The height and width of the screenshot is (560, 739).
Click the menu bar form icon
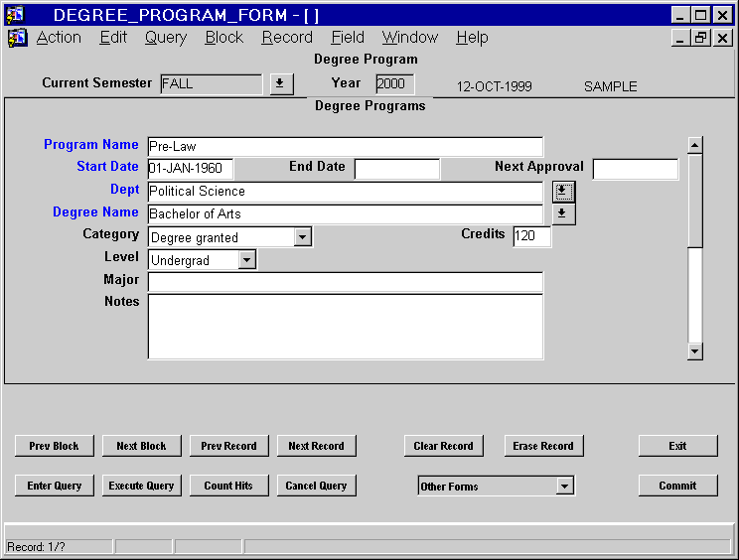[18, 38]
